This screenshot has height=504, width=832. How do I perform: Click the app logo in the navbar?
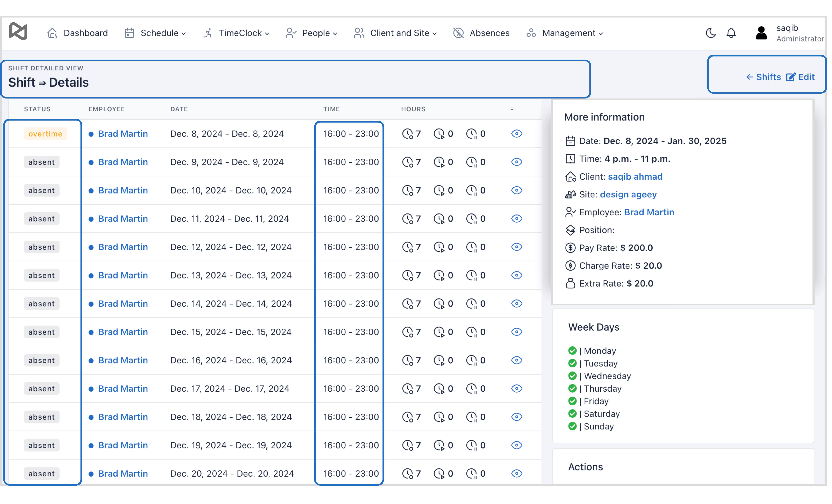point(18,31)
